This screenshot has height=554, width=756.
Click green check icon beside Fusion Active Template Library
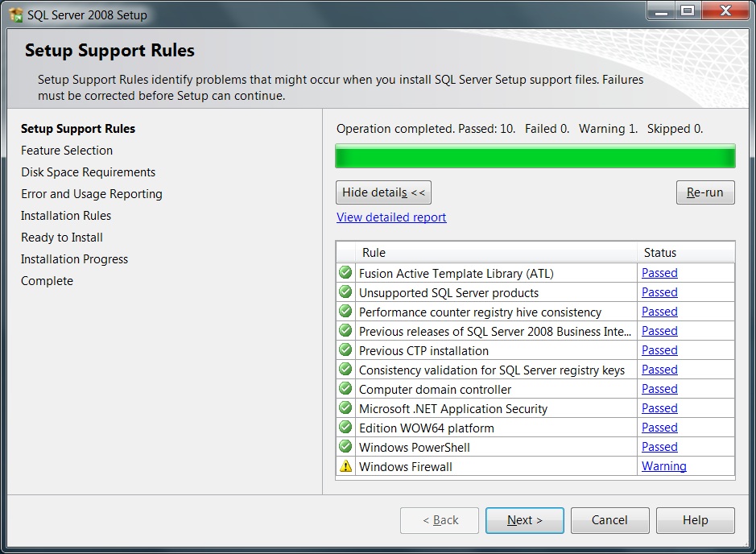click(346, 273)
